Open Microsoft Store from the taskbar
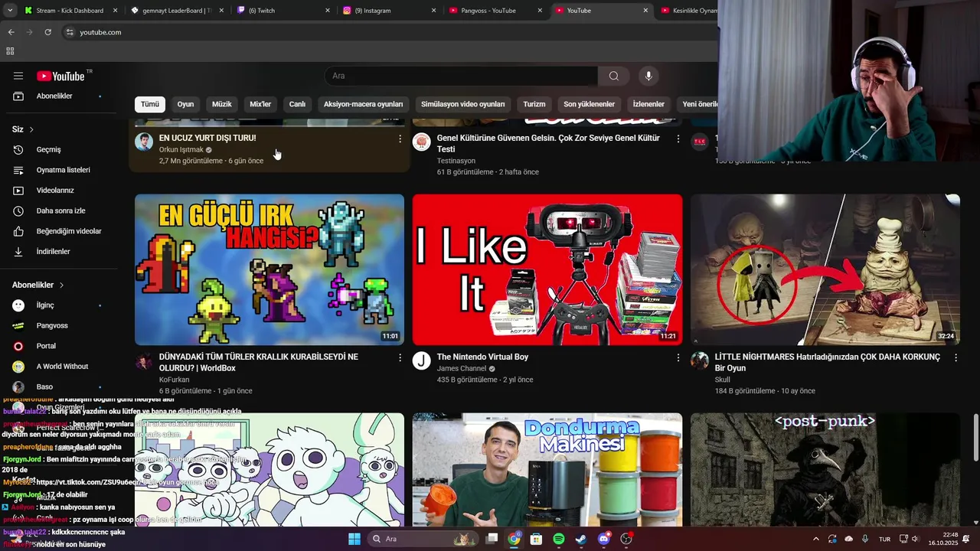 pos(537,539)
